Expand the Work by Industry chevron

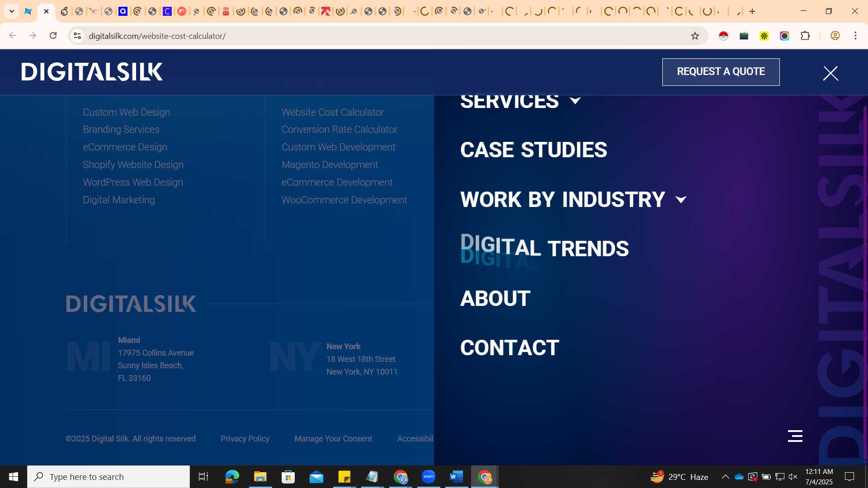[x=681, y=199]
